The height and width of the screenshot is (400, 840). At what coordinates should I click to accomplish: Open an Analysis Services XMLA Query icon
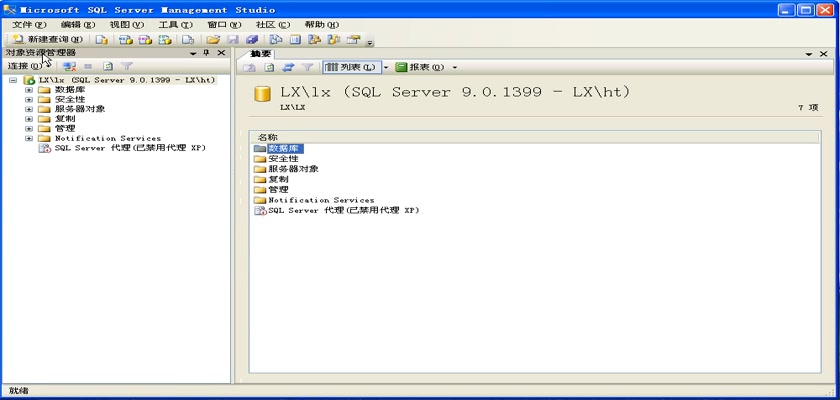[x=165, y=39]
